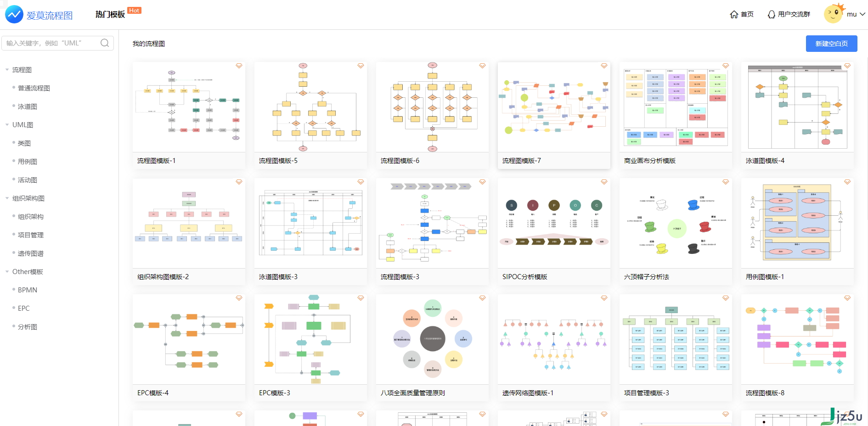Select 类图 in sidebar
The height and width of the screenshot is (426, 868).
[24, 143]
